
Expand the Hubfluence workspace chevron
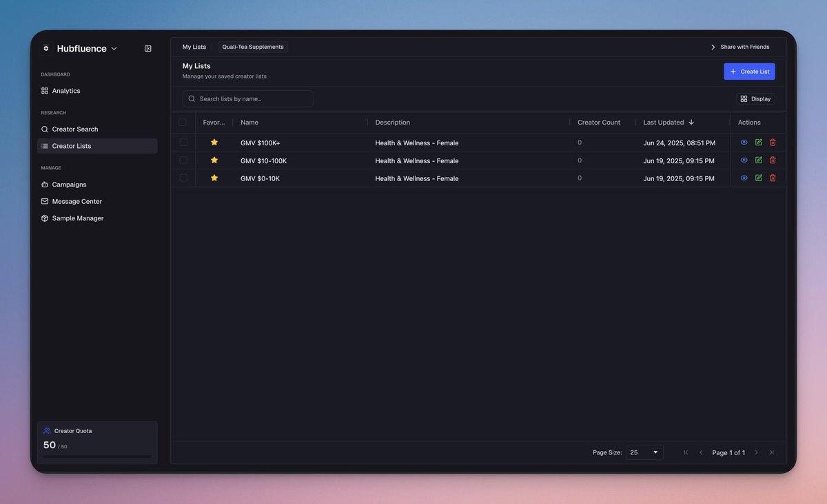114,49
